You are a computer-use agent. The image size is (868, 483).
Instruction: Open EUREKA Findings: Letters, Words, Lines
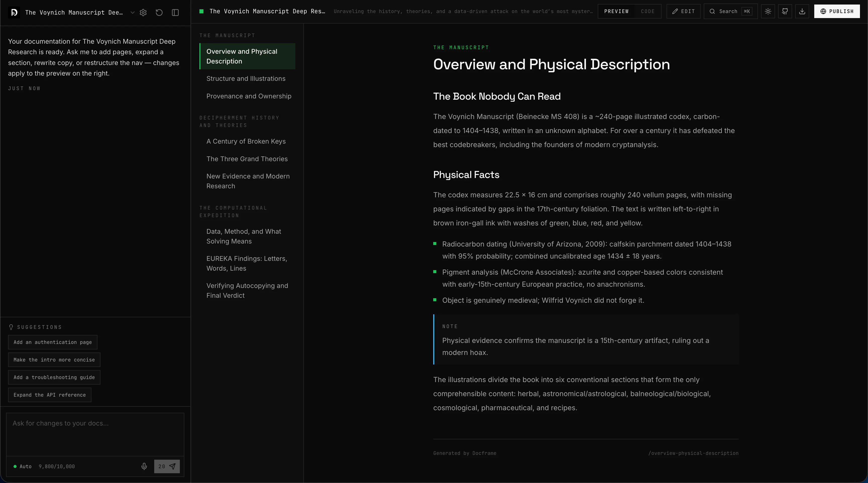click(247, 263)
